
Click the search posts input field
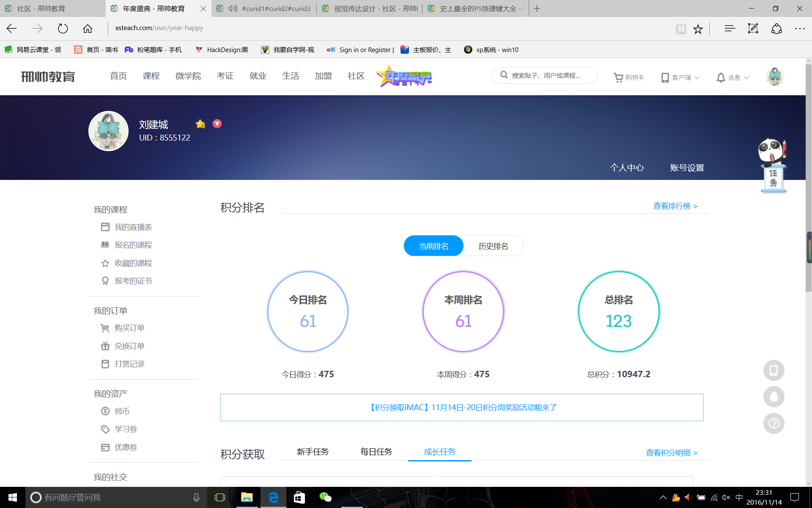point(546,75)
